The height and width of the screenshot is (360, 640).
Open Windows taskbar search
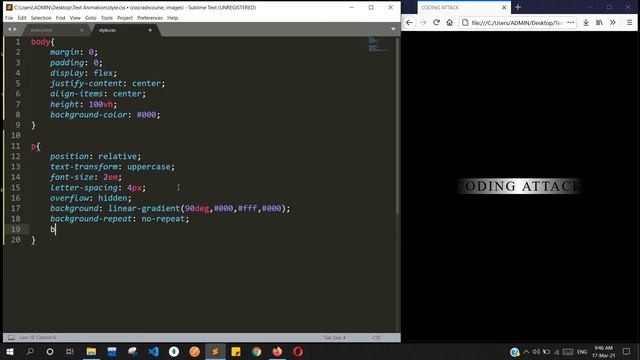[x=30, y=351]
